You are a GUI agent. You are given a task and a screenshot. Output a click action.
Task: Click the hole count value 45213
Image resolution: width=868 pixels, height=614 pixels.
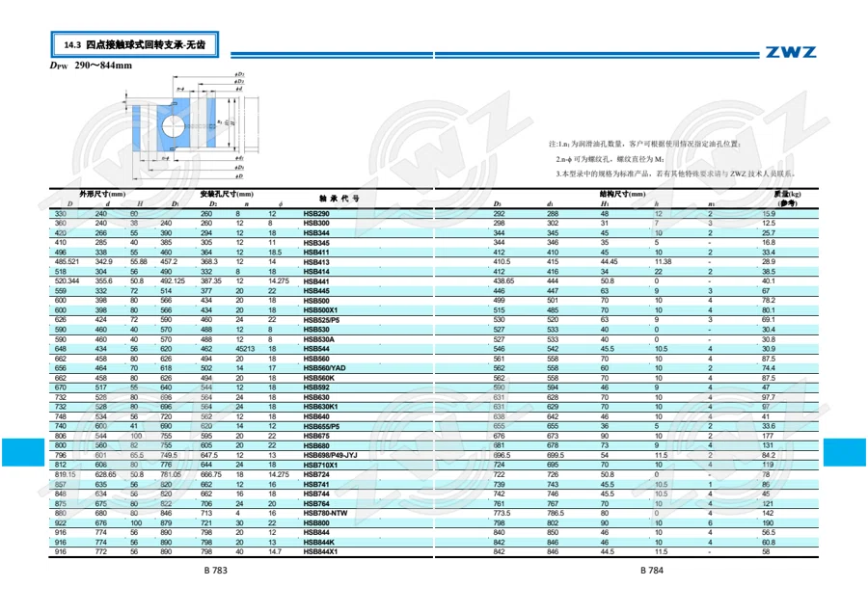245,349
